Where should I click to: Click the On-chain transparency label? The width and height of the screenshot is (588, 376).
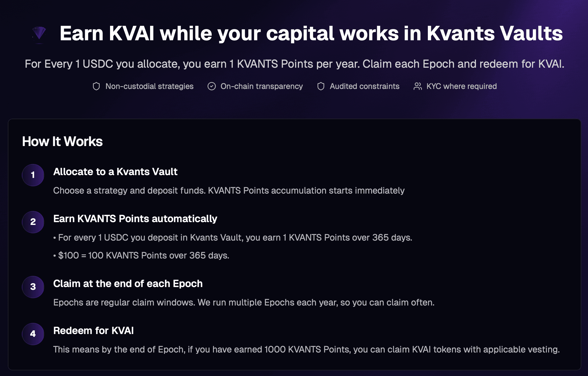(262, 86)
